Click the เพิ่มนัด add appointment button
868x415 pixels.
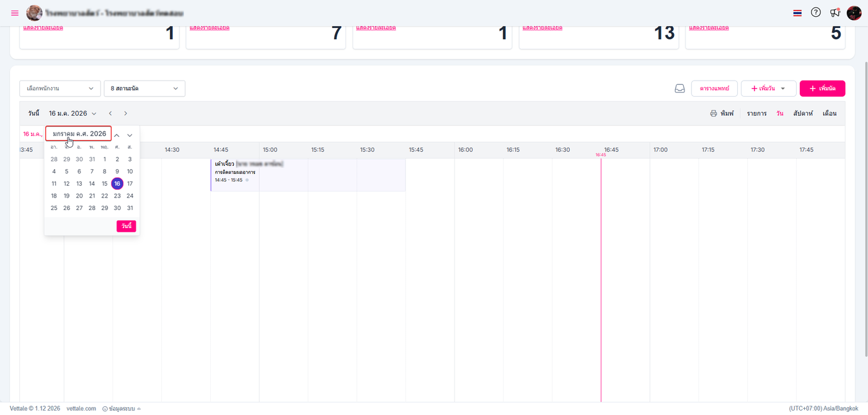[822, 89]
